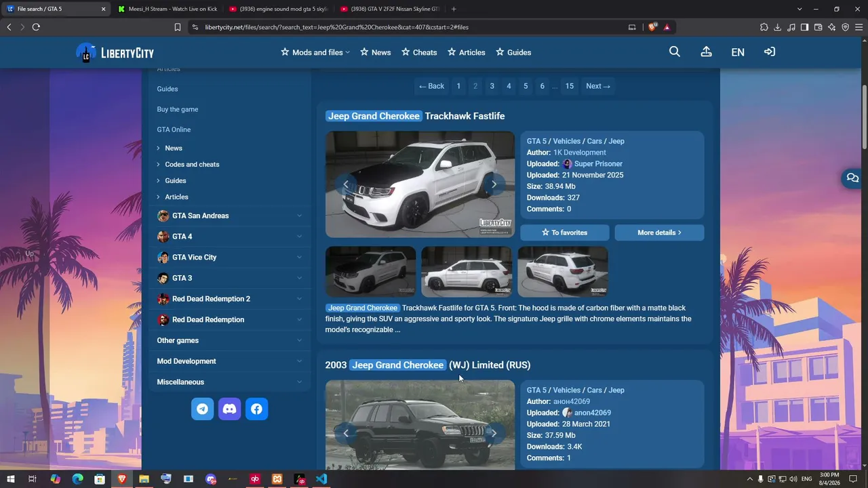Image resolution: width=868 pixels, height=488 pixels.
Task: Go back with the browser back arrow
Action: pos(9,27)
